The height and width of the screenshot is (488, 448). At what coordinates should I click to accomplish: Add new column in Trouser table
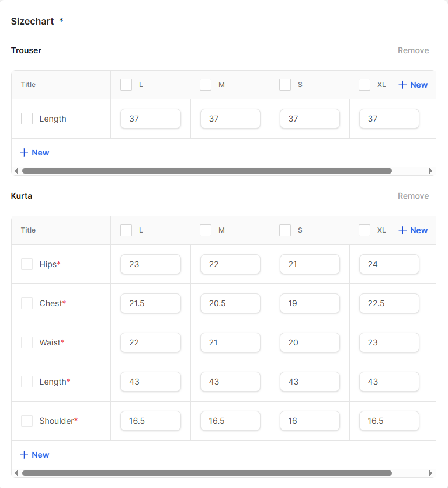click(x=412, y=85)
